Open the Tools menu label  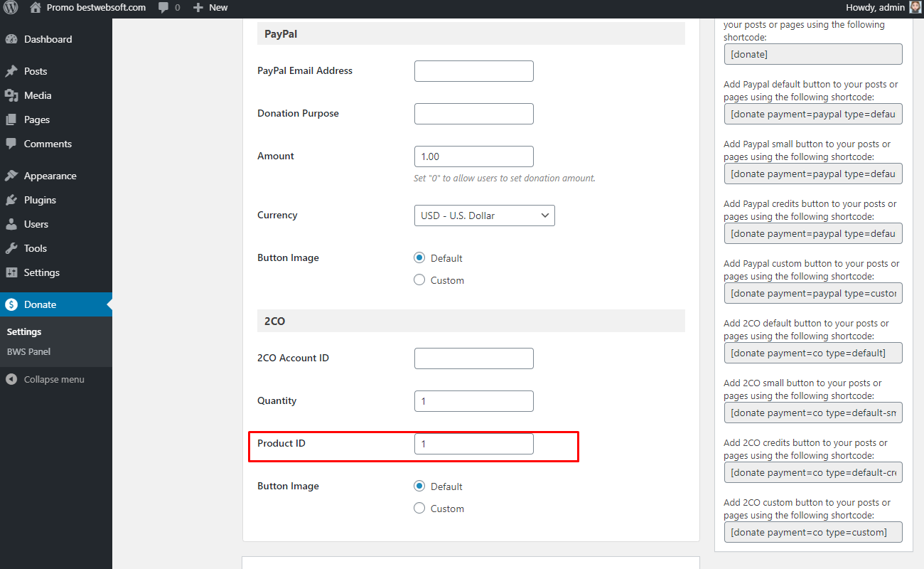click(36, 248)
